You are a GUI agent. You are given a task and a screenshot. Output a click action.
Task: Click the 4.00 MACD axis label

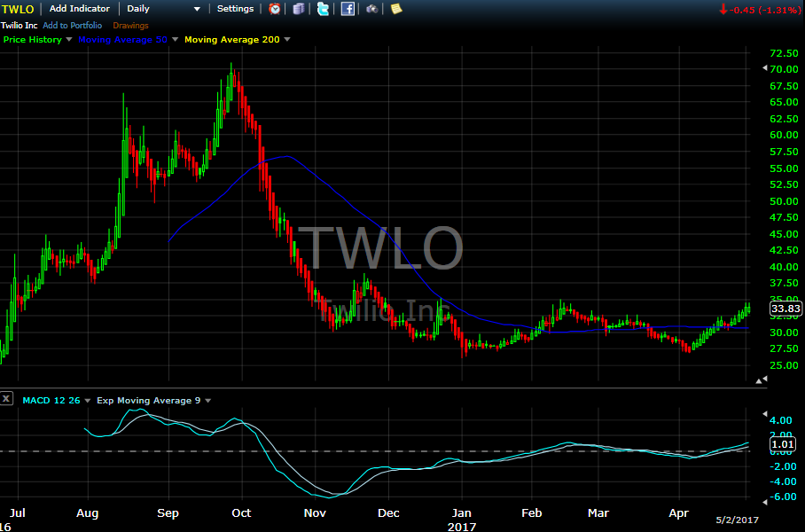click(781, 420)
